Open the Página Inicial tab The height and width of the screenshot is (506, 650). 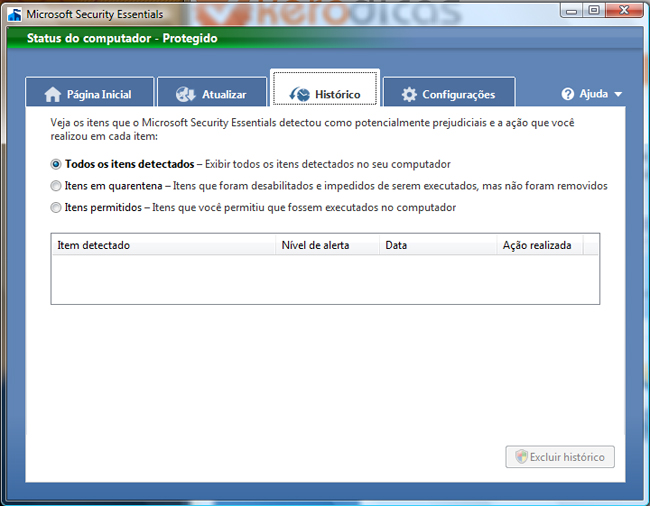tap(90, 92)
